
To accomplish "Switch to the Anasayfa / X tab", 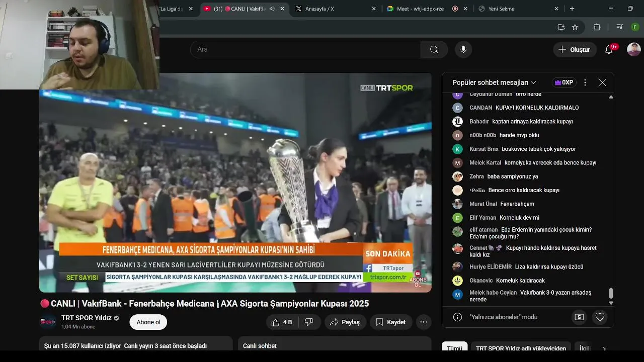I will 336,9.
